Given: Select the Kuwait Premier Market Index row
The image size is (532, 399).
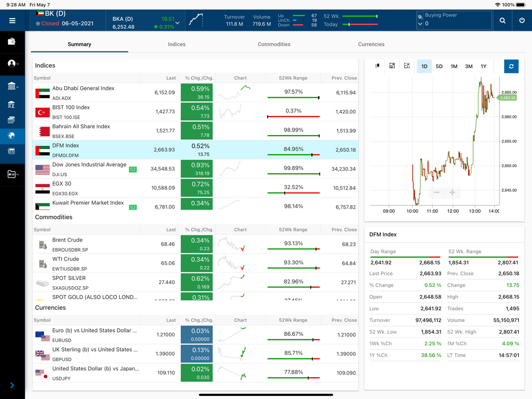Looking at the screenshot, I should [195, 205].
